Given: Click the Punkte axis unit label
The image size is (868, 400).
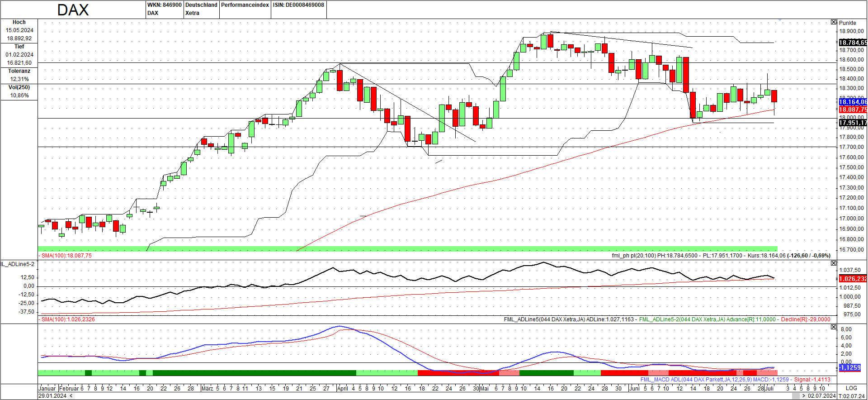Looking at the screenshot, I should click(847, 23).
